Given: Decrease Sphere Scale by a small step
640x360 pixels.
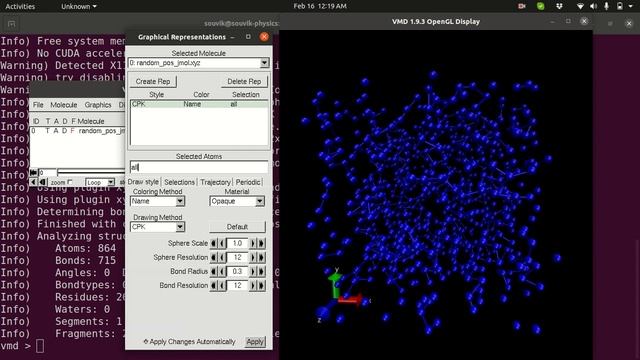Looking at the screenshot, I should (222, 243).
